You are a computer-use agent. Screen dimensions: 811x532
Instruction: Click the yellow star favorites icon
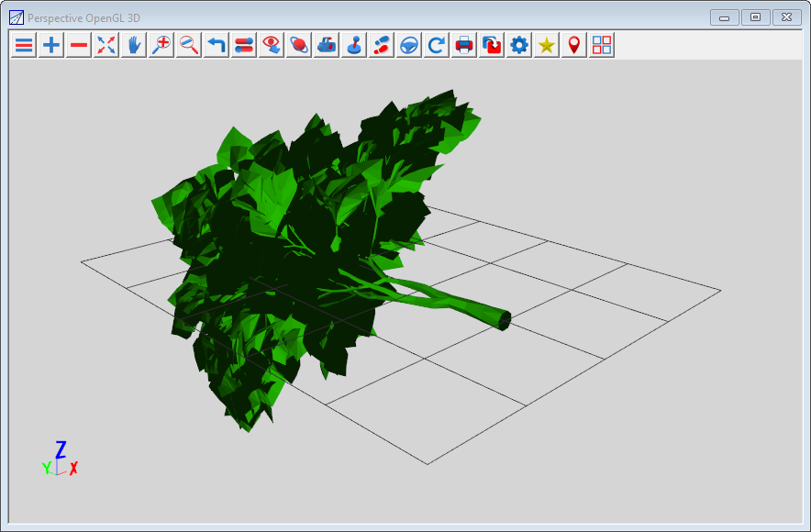[x=547, y=45]
